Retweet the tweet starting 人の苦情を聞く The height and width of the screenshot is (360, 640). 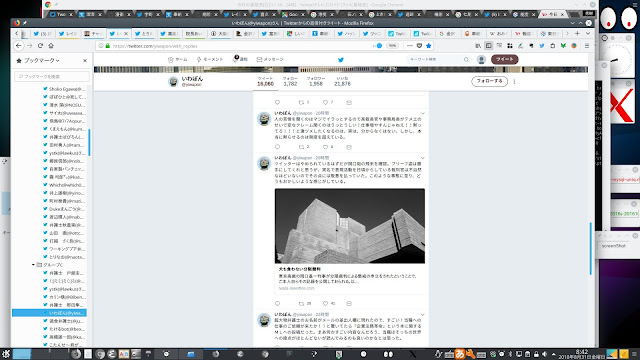pyautogui.click(x=301, y=147)
